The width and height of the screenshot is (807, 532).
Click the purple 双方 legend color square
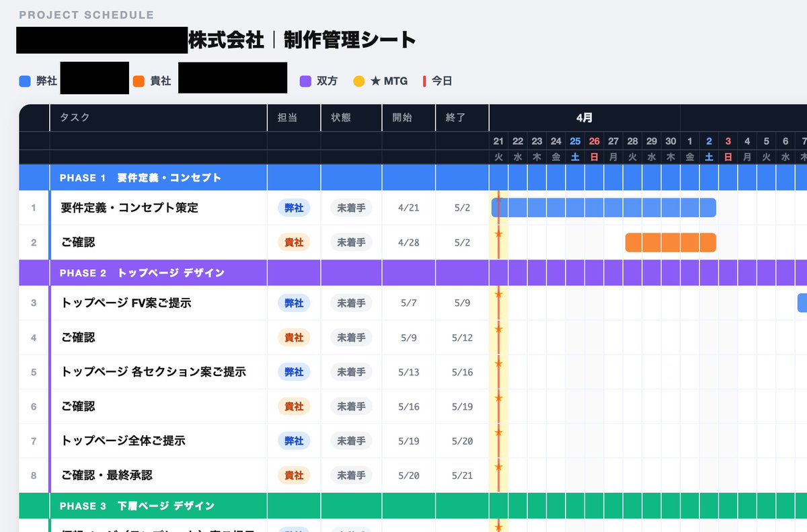[304, 80]
